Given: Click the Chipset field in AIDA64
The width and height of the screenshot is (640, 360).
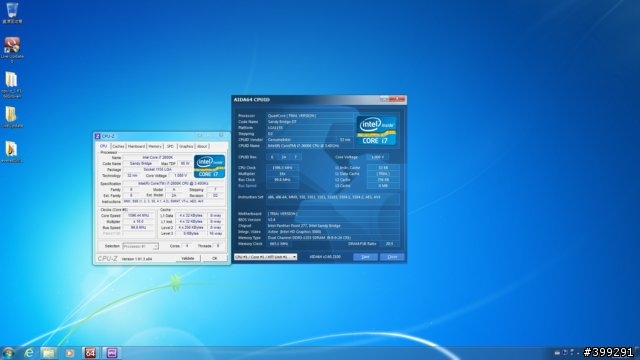Looking at the screenshot, I should tap(333, 226).
